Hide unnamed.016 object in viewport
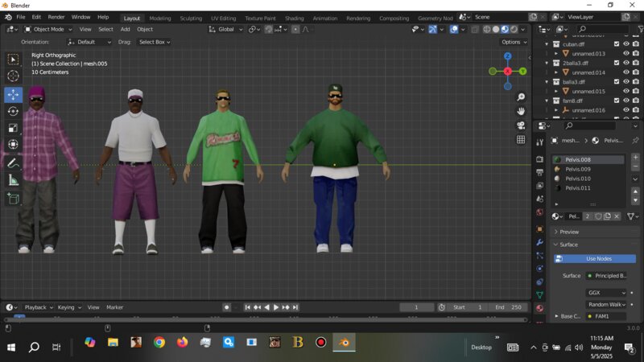 pos(626,110)
